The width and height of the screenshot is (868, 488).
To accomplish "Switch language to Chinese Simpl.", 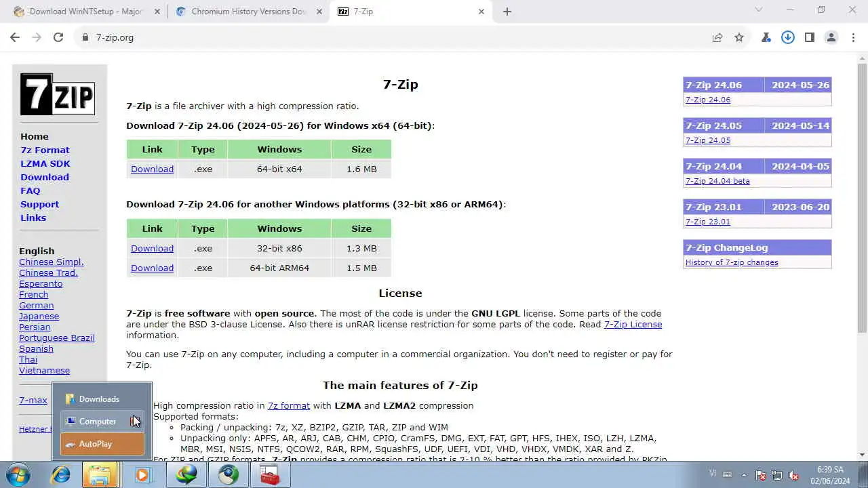I will click(x=52, y=262).
